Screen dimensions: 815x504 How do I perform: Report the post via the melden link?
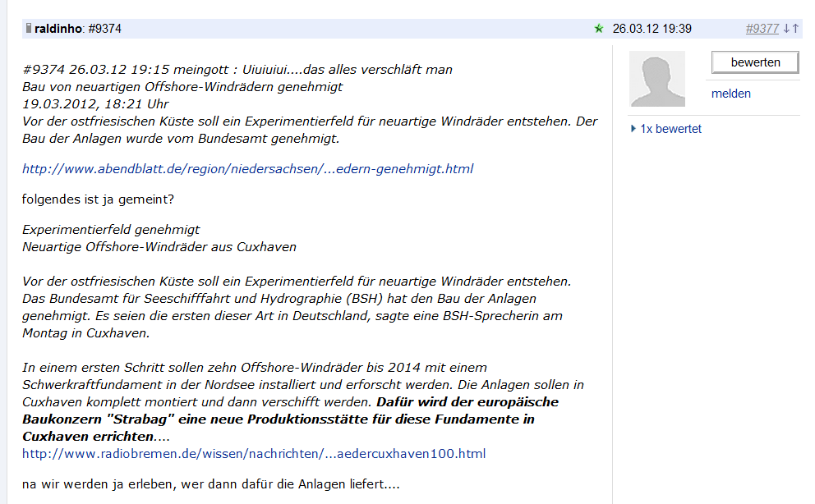click(731, 93)
